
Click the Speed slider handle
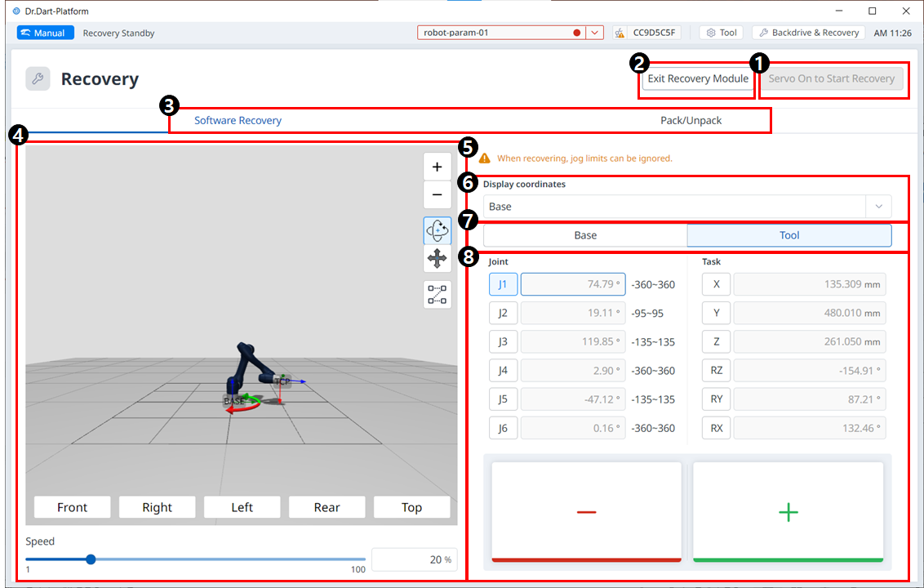(x=91, y=559)
